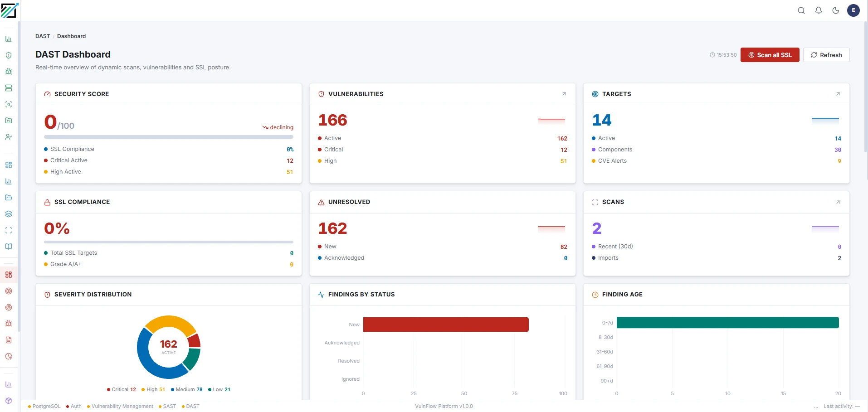
Task: Select the green user-check sidebar icon
Action: (9, 137)
